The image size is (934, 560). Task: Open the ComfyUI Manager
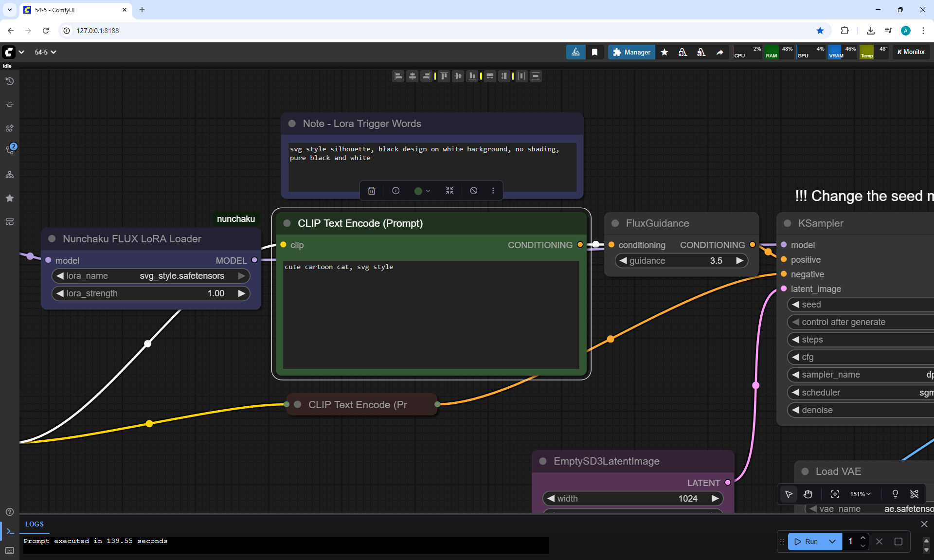pos(631,52)
